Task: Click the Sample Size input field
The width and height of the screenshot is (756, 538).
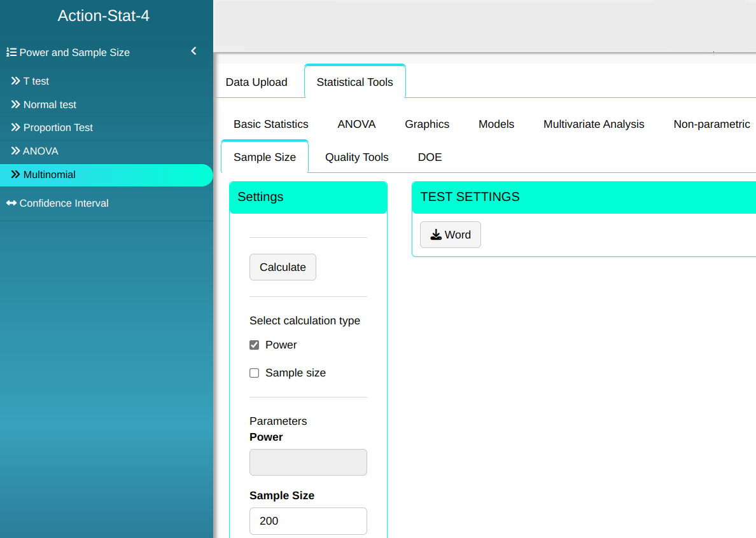Action: [x=308, y=521]
